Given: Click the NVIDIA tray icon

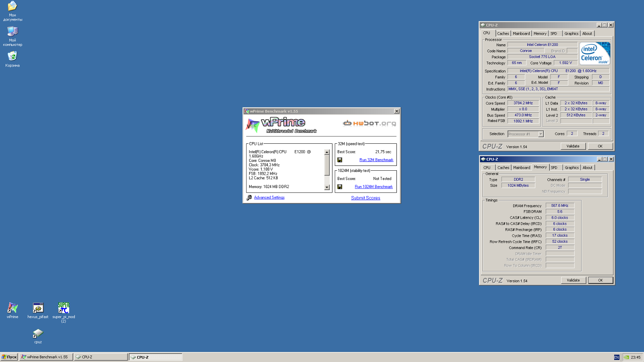Looking at the screenshot, I should 626,357.
